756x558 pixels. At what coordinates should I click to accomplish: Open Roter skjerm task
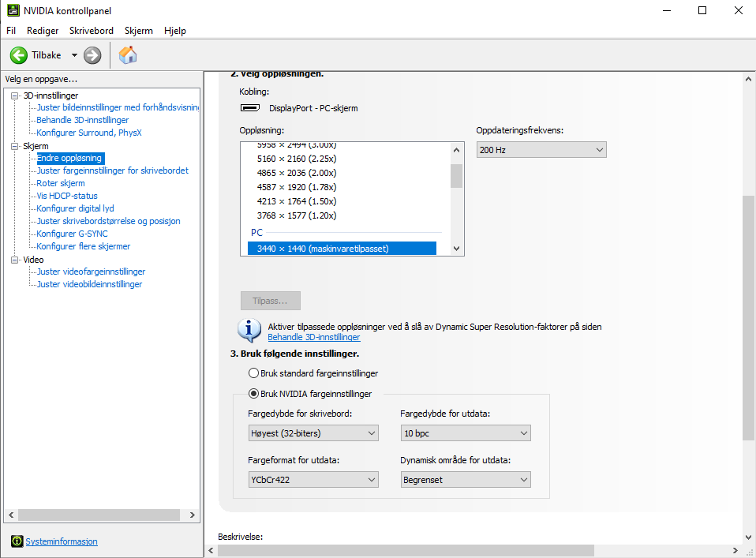(61, 183)
